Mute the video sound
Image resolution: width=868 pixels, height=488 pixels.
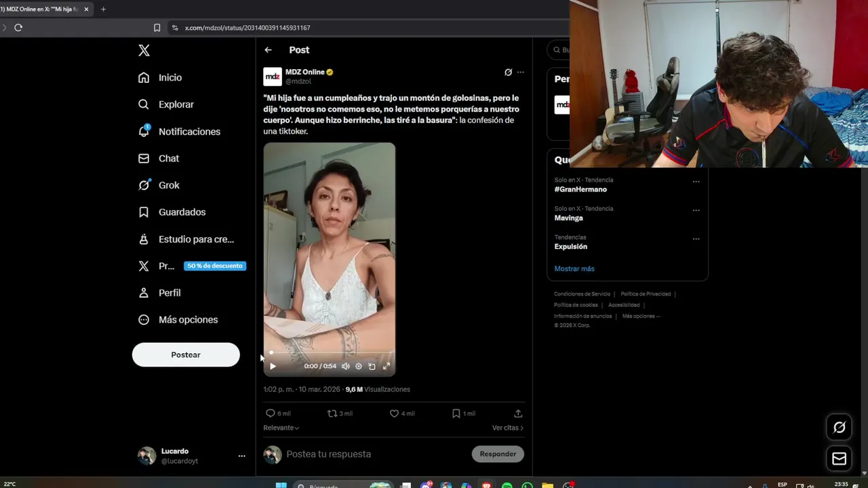[x=345, y=366]
